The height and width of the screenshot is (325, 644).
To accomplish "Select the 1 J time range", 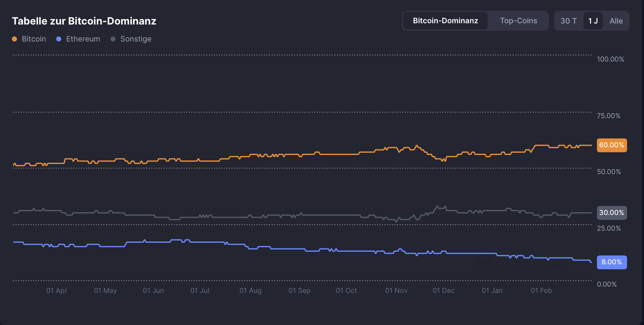I will click(593, 21).
